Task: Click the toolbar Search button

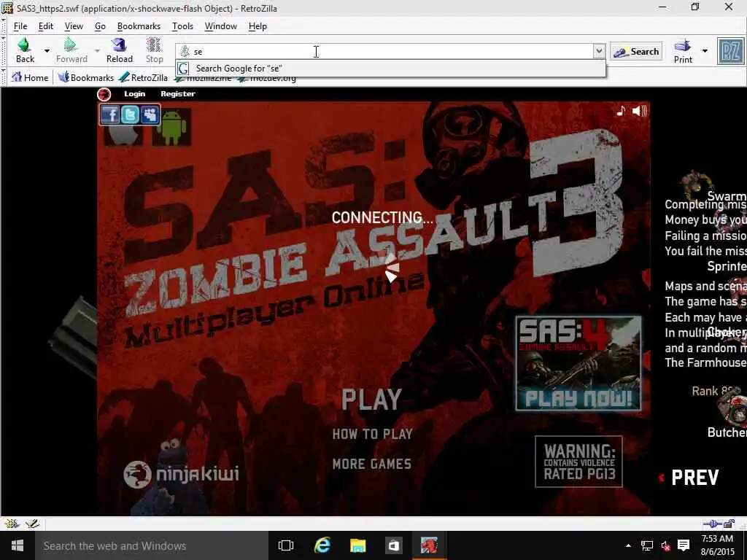Action: (636, 52)
